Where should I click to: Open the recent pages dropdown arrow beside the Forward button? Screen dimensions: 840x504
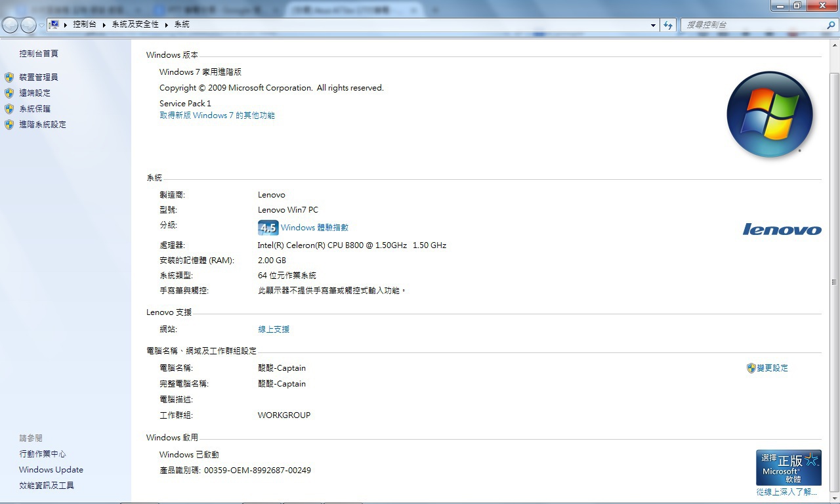[x=41, y=26]
